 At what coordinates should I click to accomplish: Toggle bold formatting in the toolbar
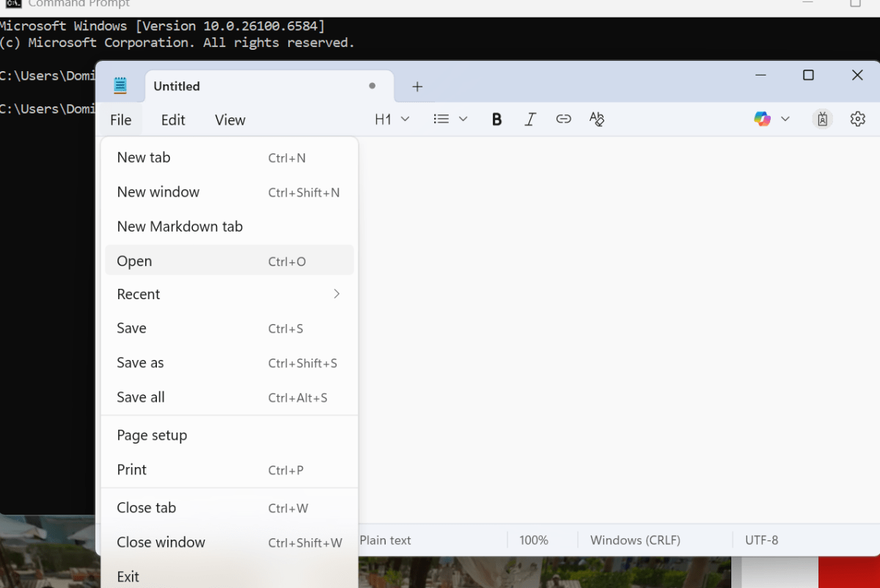496,120
